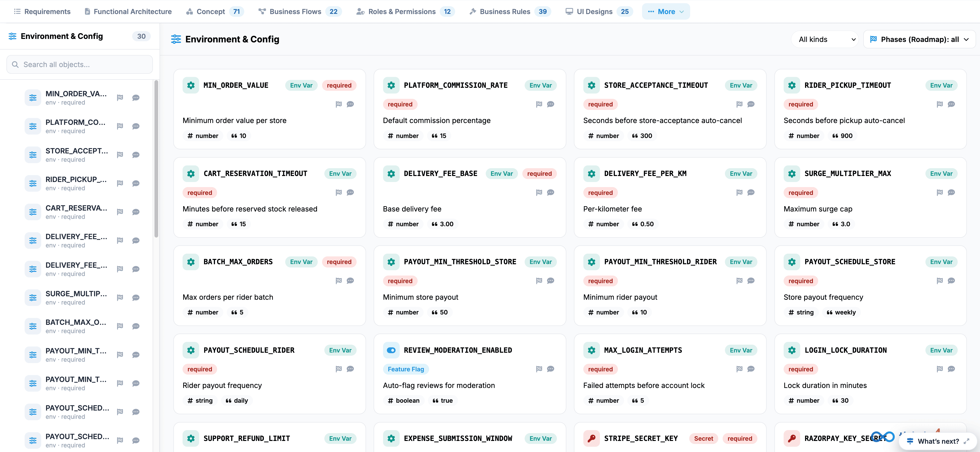This screenshot has width=980, height=452.
Task: Click the toggle icon on REVIEW_MODERATION_ENABLED card
Action: pyautogui.click(x=391, y=350)
